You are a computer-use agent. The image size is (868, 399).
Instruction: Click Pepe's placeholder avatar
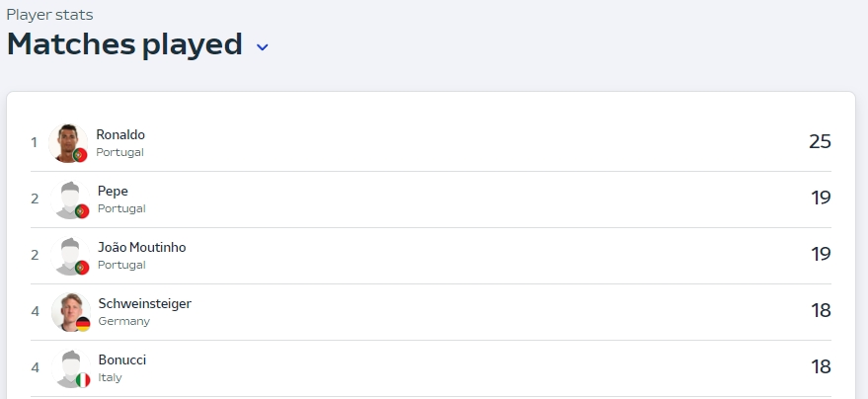(70, 199)
